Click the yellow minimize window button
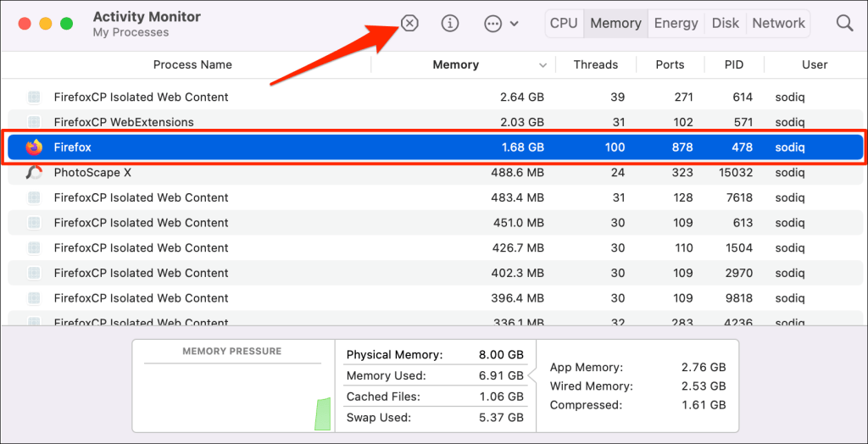The height and width of the screenshot is (444, 868). click(46, 23)
